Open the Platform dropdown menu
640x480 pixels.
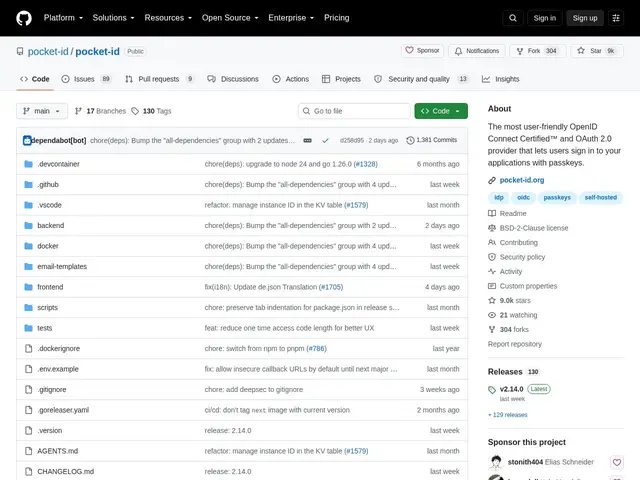click(x=63, y=18)
